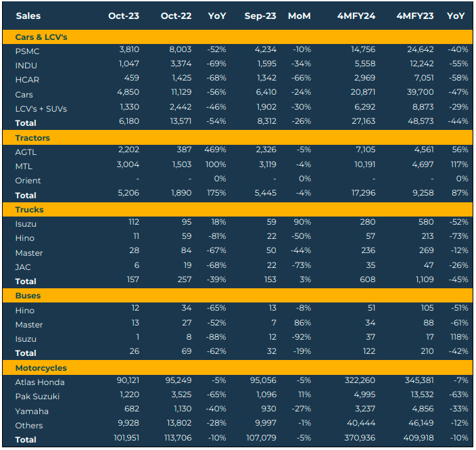The image size is (476, 450).
Task: Click Buses Isuzu MoM value -92%
Action: click(x=301, y=337)
